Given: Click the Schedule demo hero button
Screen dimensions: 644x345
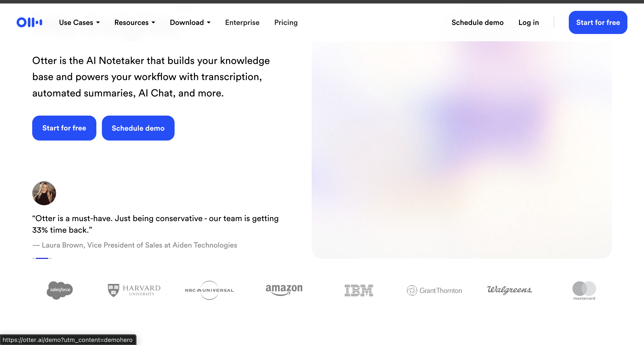Looking at the screenshot, I should click(x=138, y=128).
